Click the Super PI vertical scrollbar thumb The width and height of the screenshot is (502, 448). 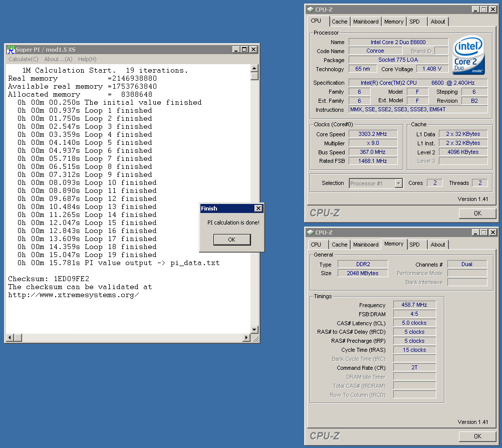254,76
